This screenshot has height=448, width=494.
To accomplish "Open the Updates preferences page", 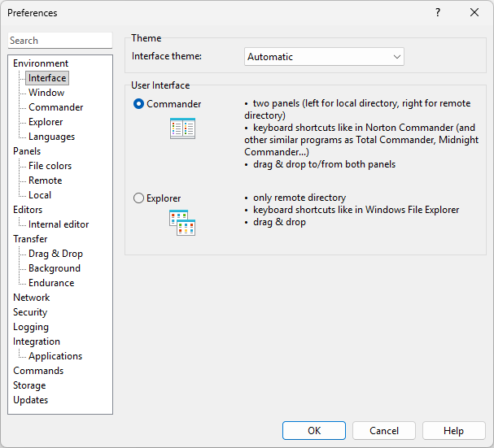I will (x=30, y=400).
